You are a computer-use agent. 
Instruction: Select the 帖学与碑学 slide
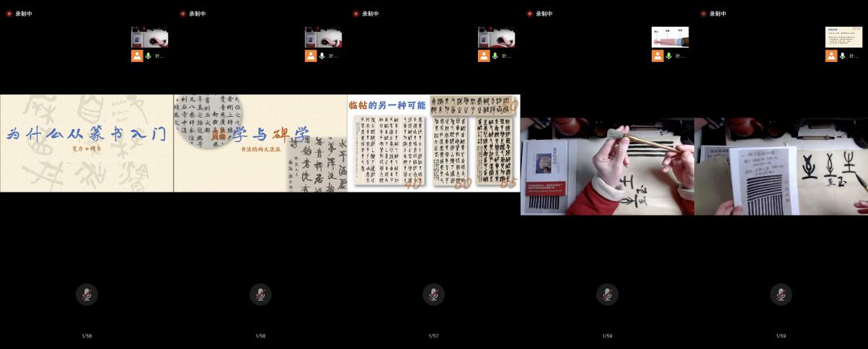260,143
